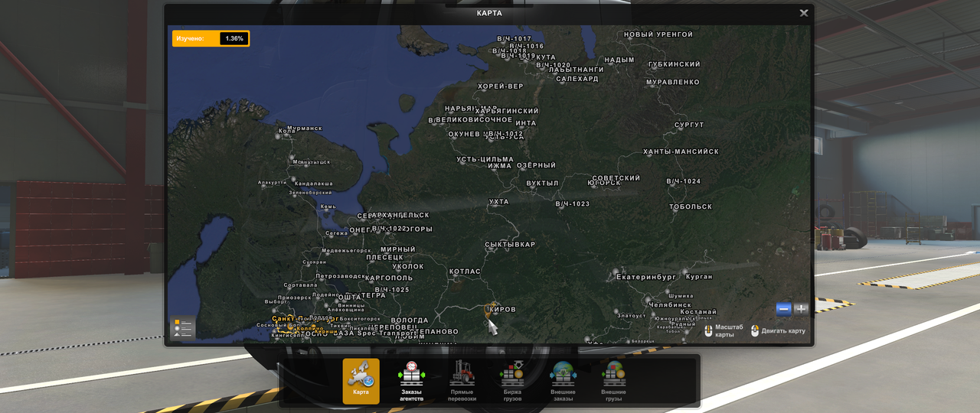This screenshot has height=413, width=980.
Task: Click the Салехард city label
Action: [577, 79]
